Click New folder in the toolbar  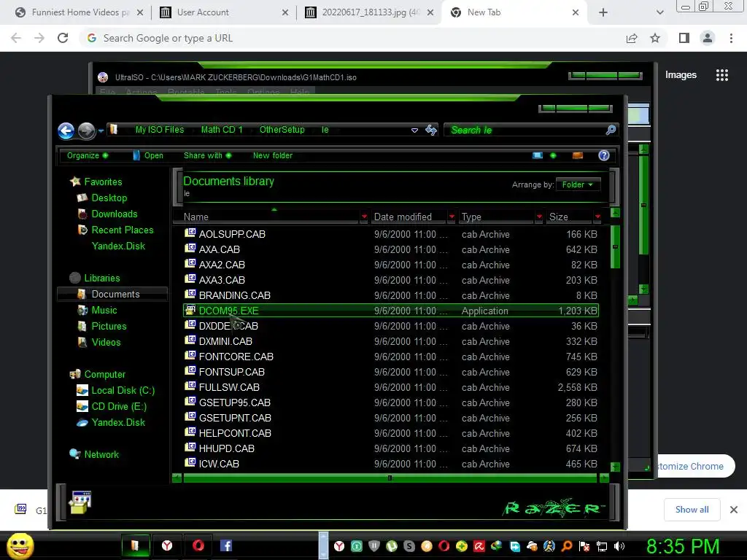[273, 156]
